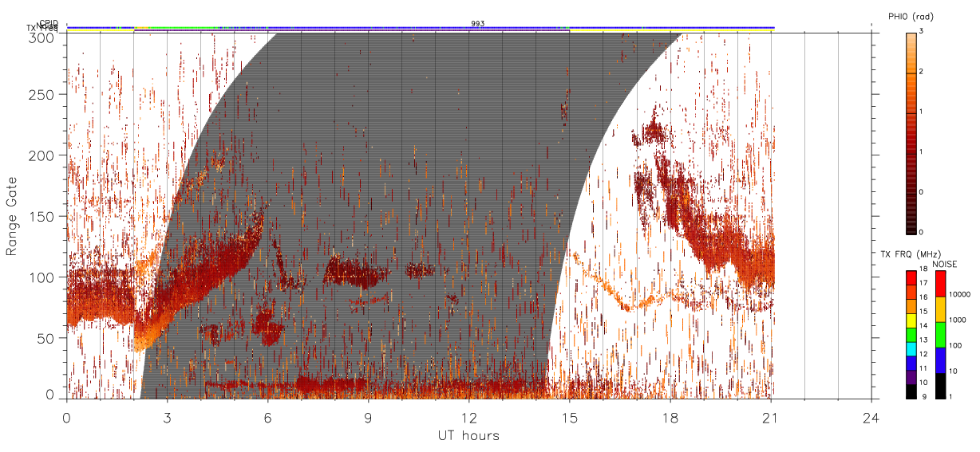Viewport: 980px width, 452px height.
Task: Select the 'Range Gate' vertical axis title
Action: tap(12, 215)
